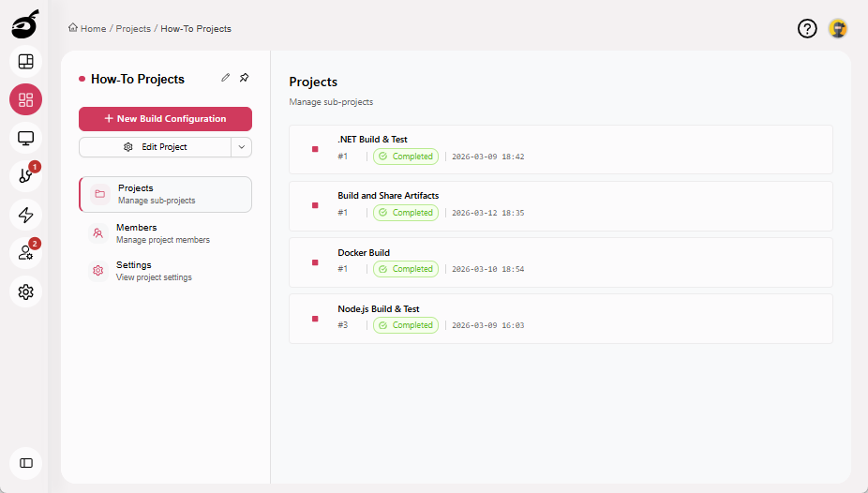The width and height of the screenshot is (868, 493).
Task: Click the Edit Project button
Action: tap(155, 147)
